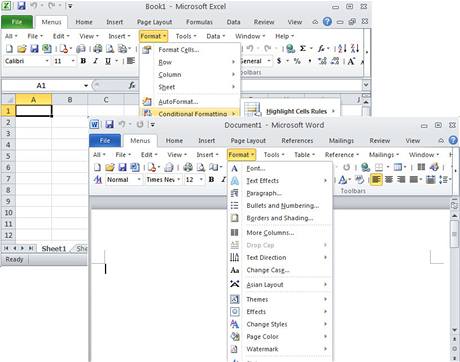460x362 pixels.
Task: Open Excel Name Box dropdown arrow
Action: point(86,85)
